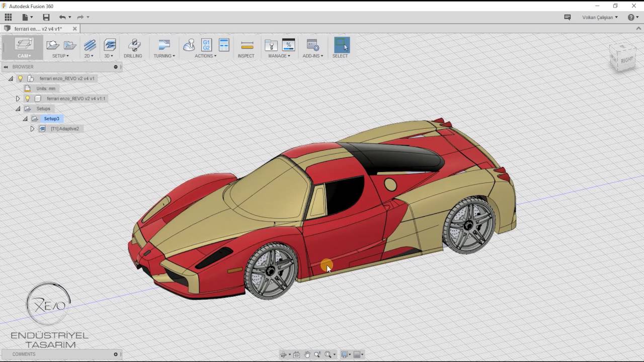Click the SELECT label

[340, 56]
